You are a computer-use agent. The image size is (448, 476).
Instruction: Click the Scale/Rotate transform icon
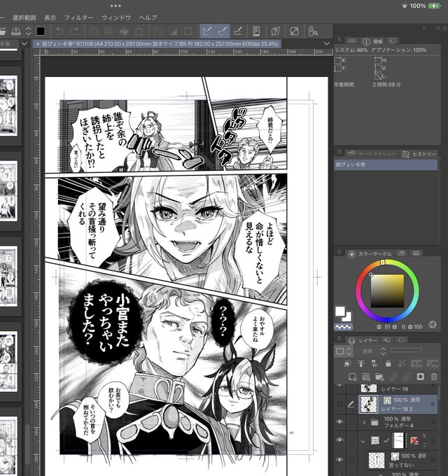(139, 31)
